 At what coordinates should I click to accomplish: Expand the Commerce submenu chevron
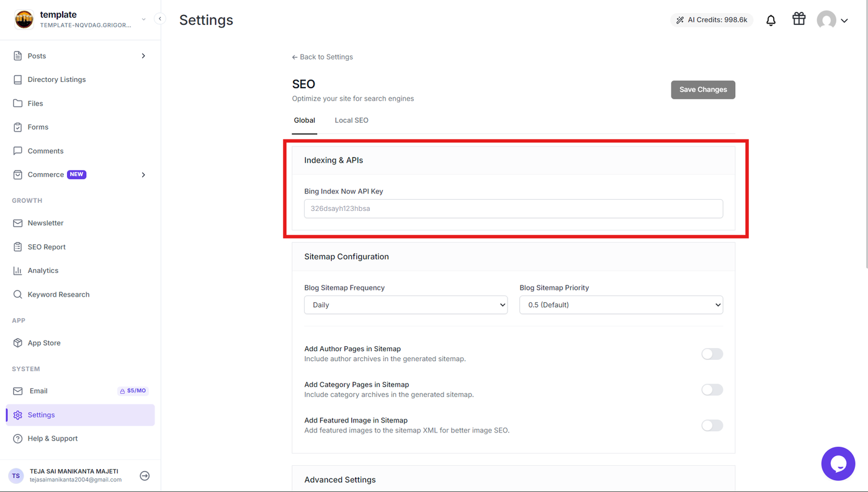tap(143, 175)
